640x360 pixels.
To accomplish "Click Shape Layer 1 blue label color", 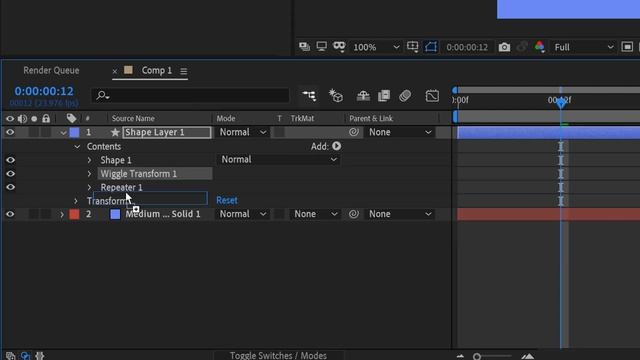I will click(74, 132).
